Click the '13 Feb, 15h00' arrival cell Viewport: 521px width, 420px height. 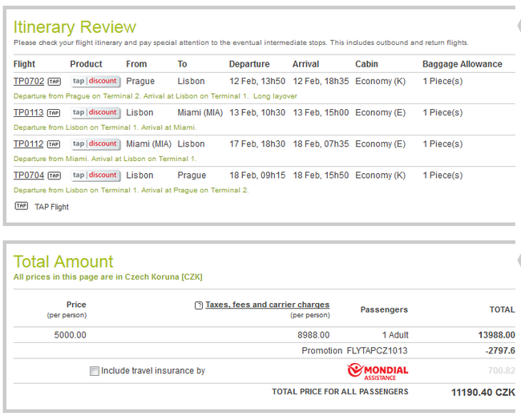(x=321, y=113)
